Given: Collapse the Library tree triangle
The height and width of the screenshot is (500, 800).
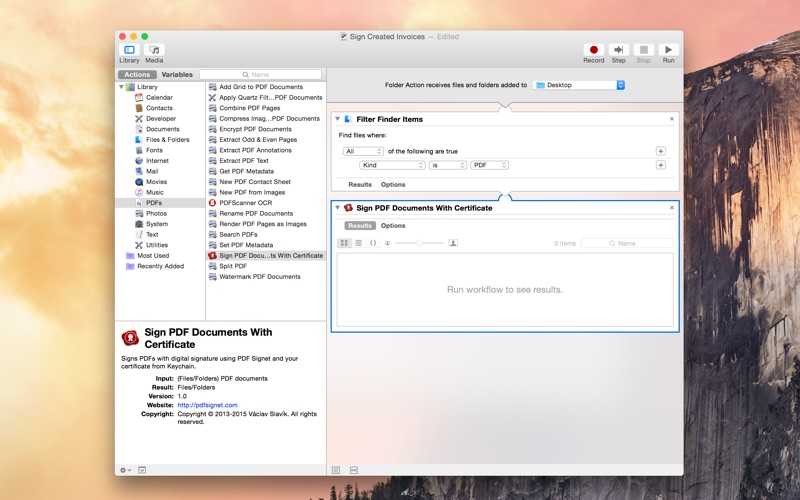Looking at the screenshot, I should pos(121,87).
